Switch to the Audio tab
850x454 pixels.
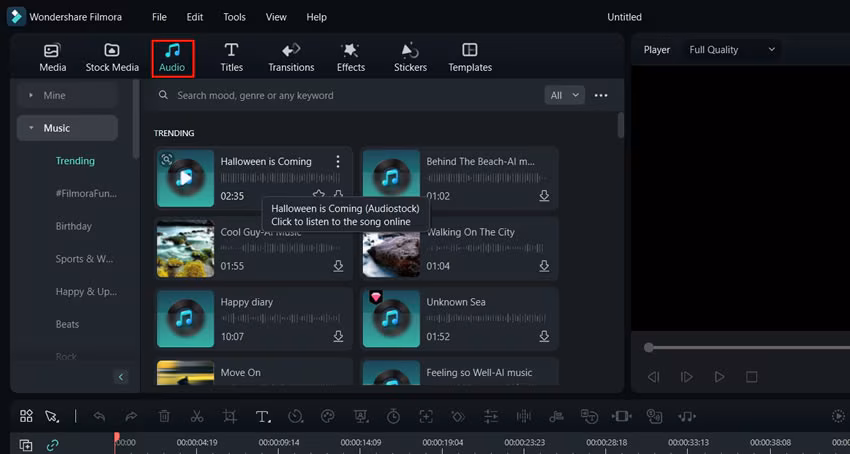172,58
